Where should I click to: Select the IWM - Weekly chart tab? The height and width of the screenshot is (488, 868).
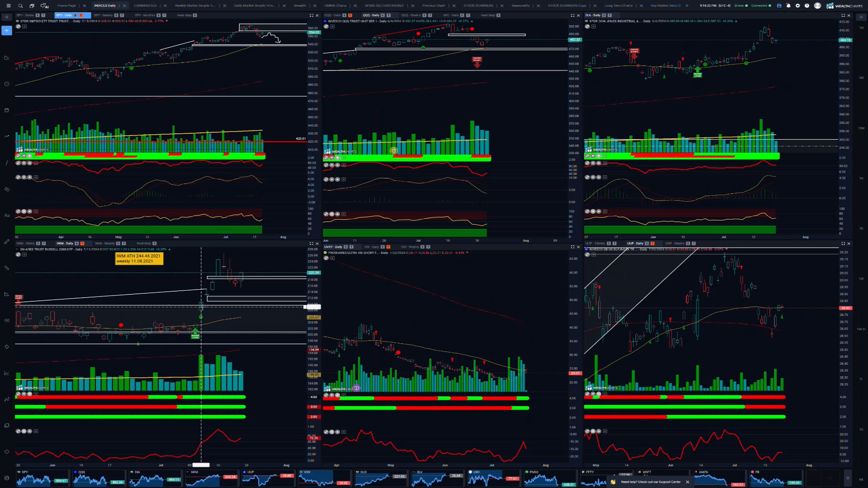[x=105, y=244]
